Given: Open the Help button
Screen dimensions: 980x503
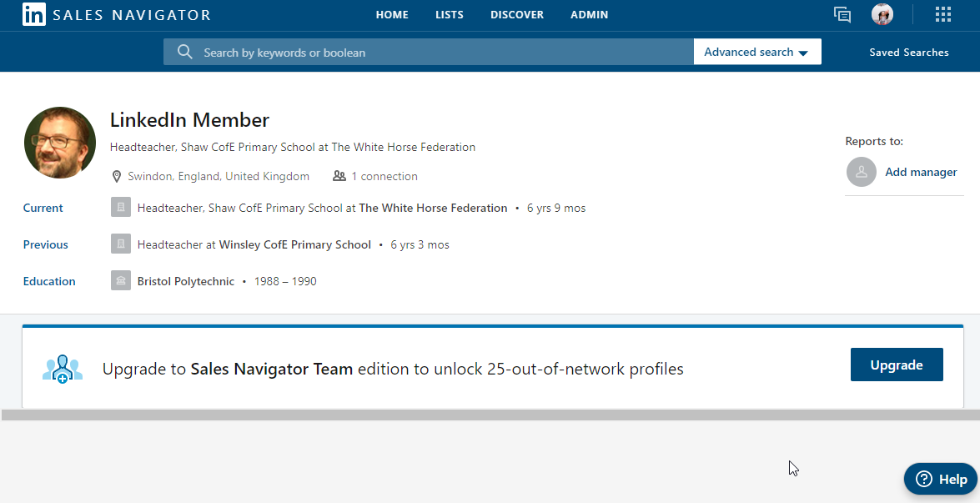Looking at the screenshot, I should (941, 479).
